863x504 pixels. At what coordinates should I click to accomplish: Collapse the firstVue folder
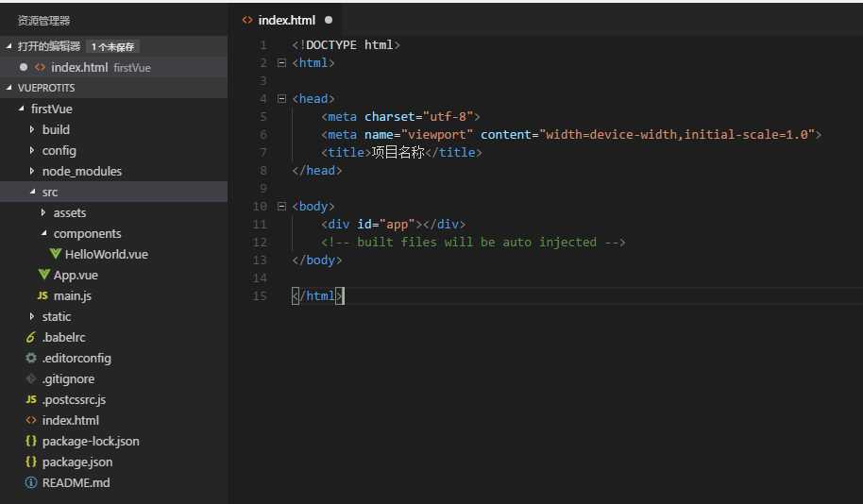tap(21, 109)
